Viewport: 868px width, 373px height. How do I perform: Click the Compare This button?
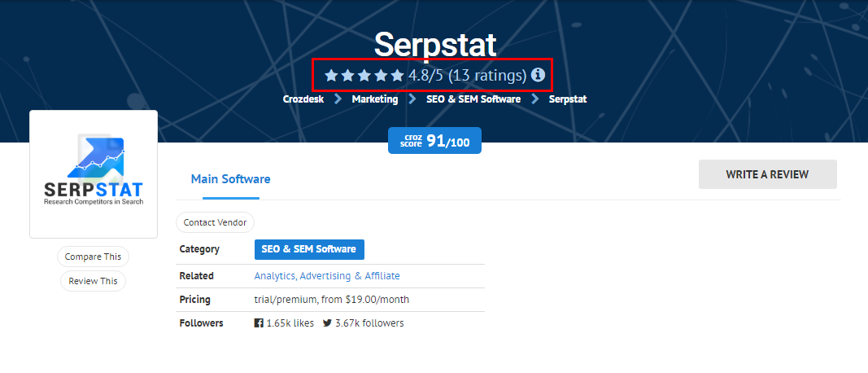click(x=93, y=257)
